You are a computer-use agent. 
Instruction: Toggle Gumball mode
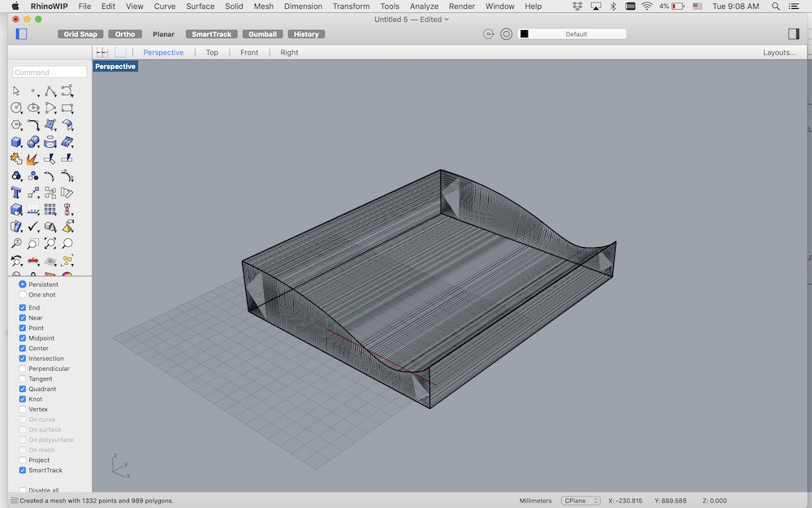pos(262,34)
